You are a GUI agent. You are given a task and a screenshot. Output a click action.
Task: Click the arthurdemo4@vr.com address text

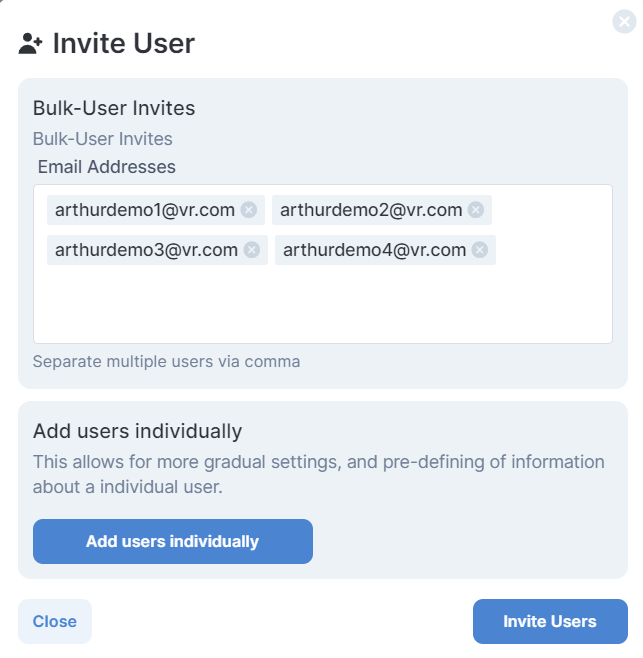click(375, 250)
